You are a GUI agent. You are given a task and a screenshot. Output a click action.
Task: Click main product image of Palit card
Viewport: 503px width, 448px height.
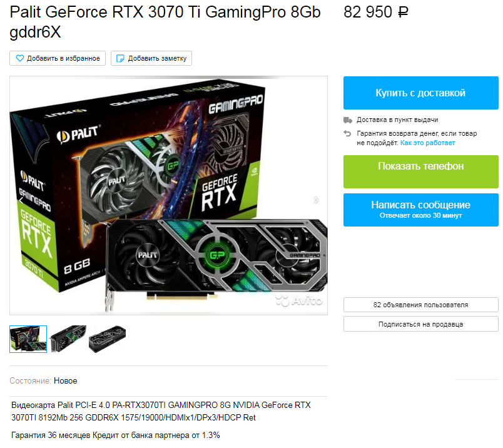click(168, 196)
